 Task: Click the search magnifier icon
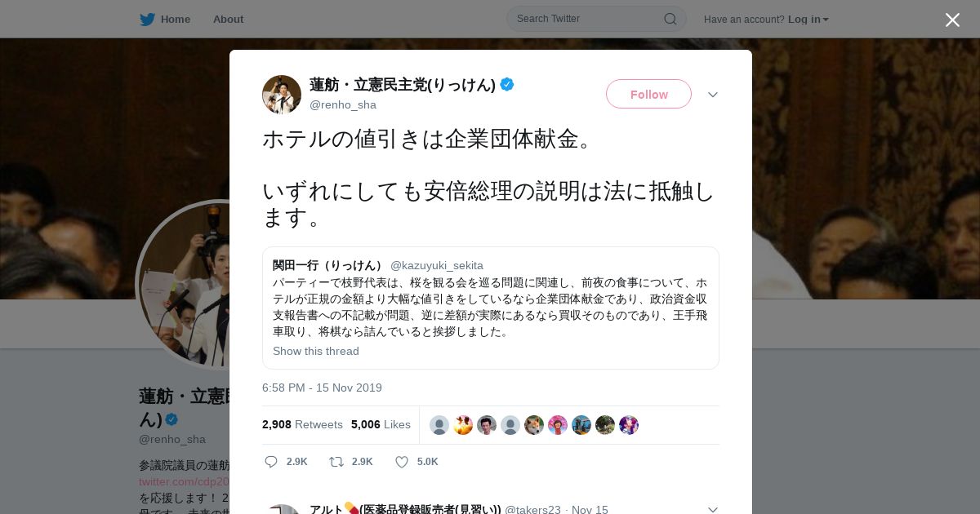[x=670, y=19]
